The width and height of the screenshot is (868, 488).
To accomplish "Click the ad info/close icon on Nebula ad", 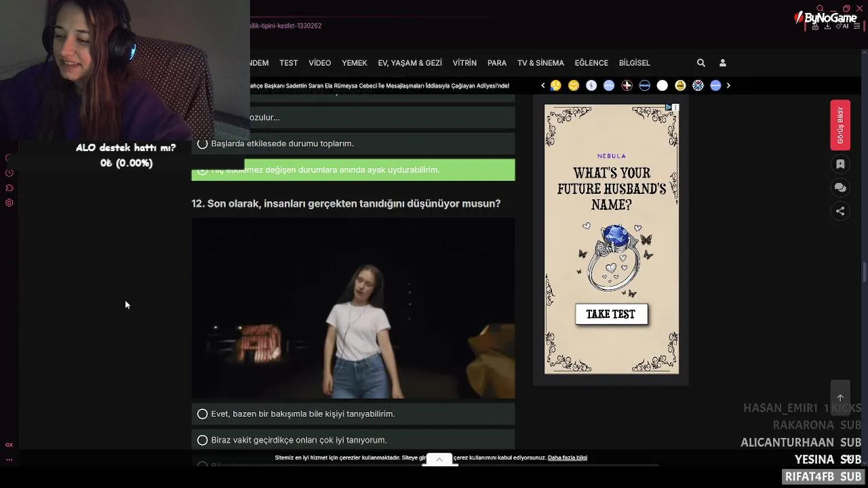I will point(672,108).
